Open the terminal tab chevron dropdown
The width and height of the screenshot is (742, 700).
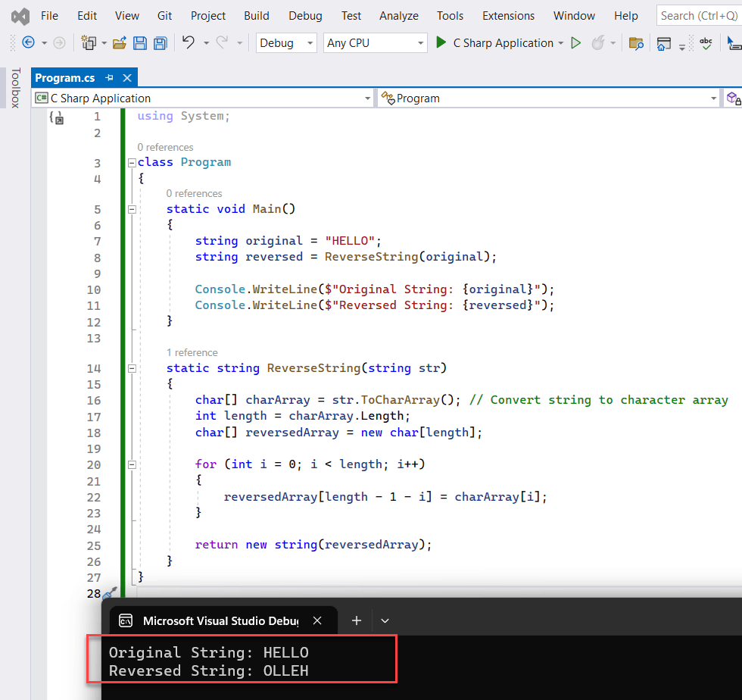click(x=385, y=620)
